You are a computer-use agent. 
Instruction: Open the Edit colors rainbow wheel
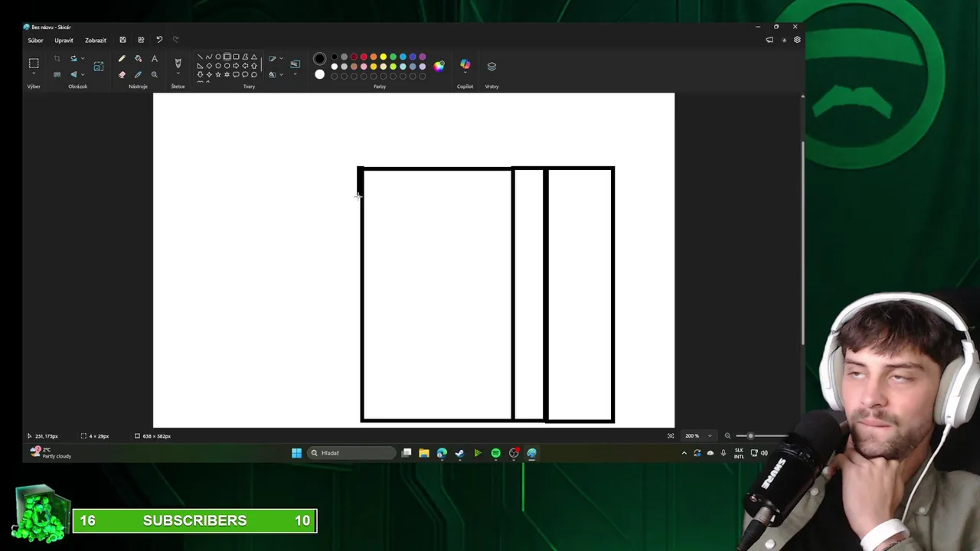click(439, 67)
